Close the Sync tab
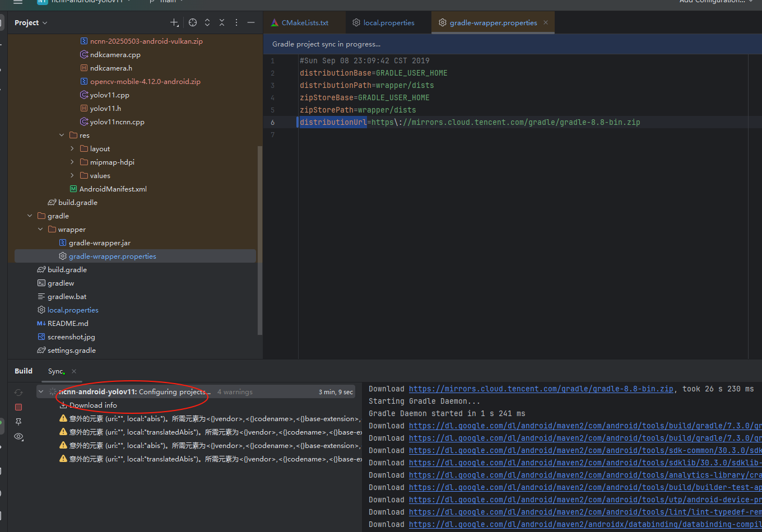 coord(74,371)
